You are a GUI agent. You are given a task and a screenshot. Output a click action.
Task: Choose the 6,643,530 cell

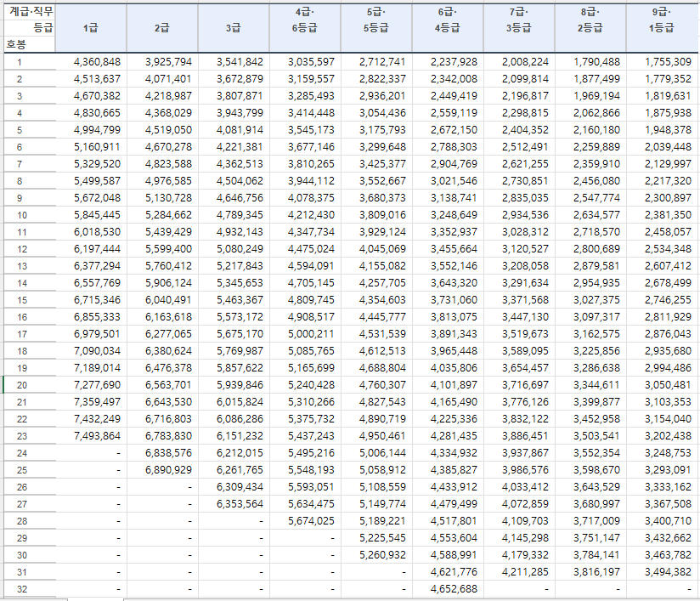pyautogui.click(x=162, y=402)
